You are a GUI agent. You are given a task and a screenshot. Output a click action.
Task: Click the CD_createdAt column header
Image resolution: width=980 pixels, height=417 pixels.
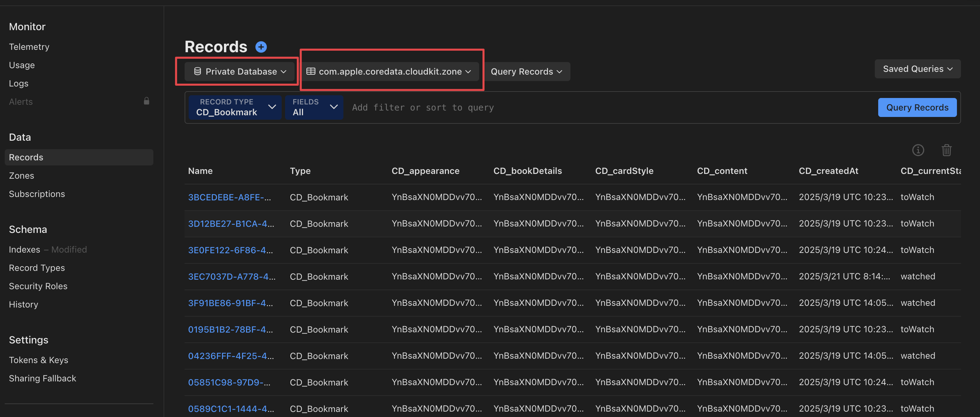click(x=828, y=171)
